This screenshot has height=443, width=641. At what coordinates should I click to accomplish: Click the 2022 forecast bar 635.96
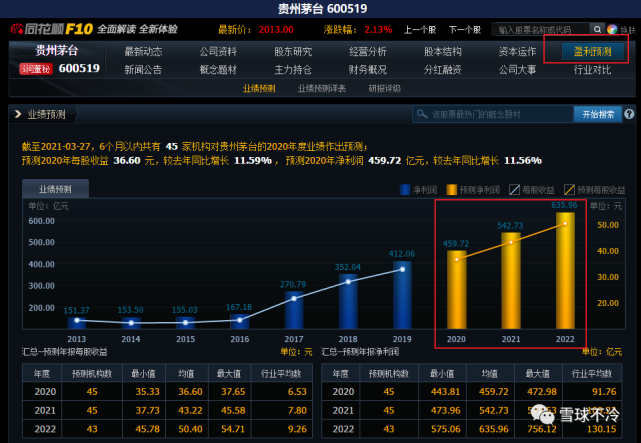565,270
